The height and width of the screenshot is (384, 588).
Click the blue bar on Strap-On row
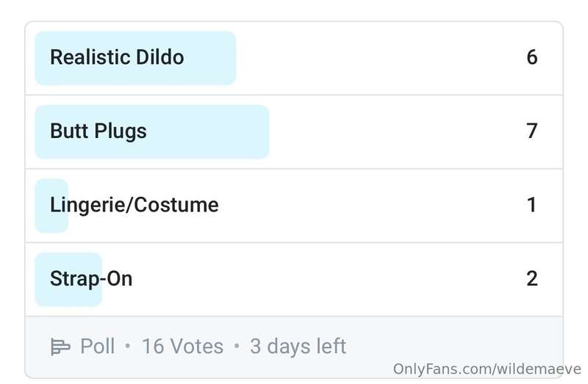68,280
